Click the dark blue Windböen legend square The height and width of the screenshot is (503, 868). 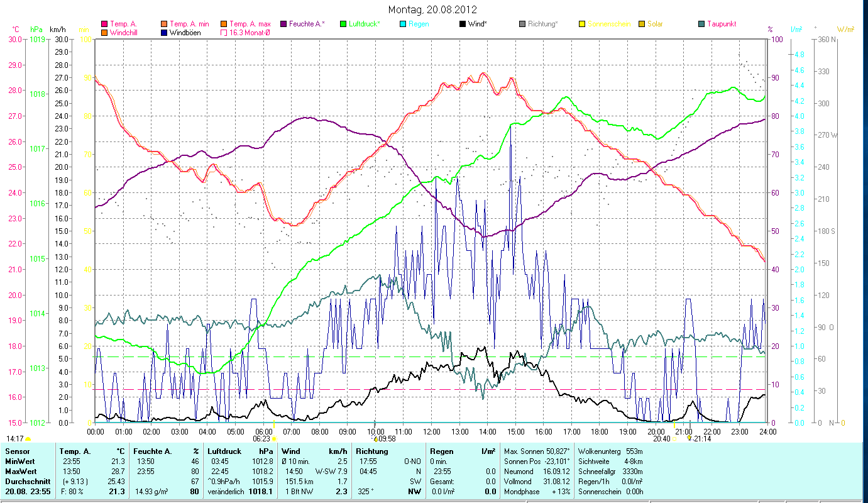(165, 32)
